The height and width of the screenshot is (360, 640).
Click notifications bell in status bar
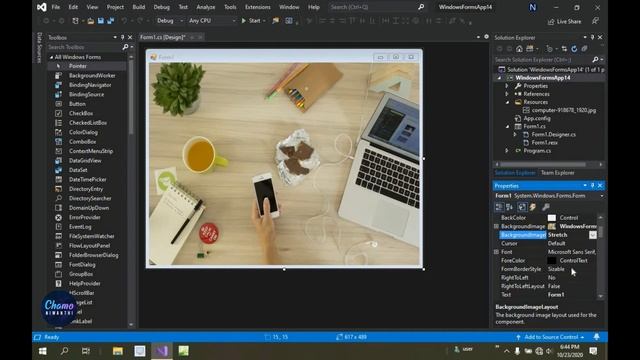point(596,337)
